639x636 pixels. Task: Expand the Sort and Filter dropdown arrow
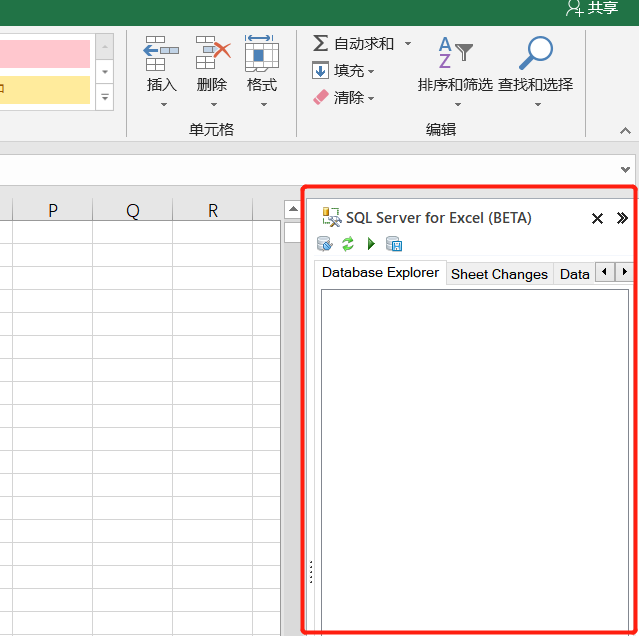click(x=458, y=105)
